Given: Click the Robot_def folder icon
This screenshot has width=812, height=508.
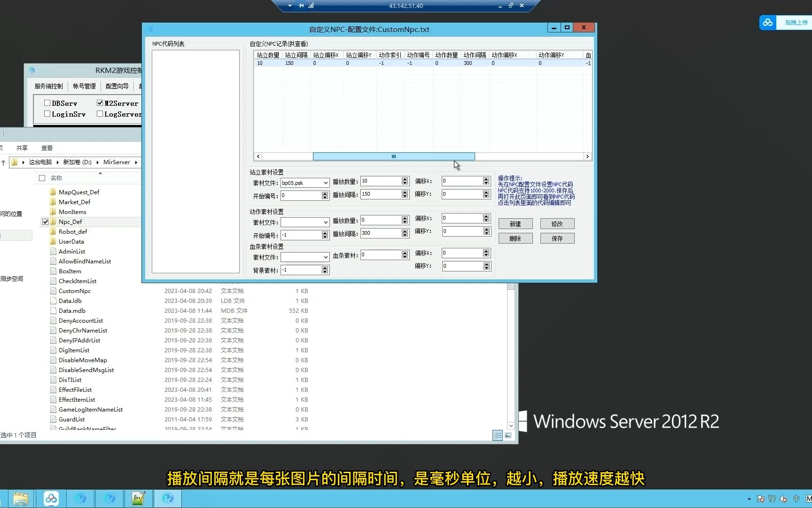Looking at the screenshot, I should 53,231.
